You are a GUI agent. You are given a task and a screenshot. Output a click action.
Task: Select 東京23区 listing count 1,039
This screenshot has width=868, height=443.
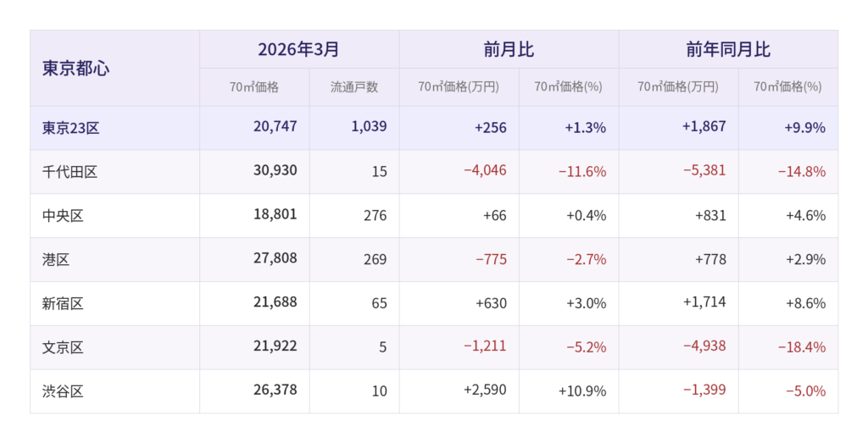tap(369, 127)
